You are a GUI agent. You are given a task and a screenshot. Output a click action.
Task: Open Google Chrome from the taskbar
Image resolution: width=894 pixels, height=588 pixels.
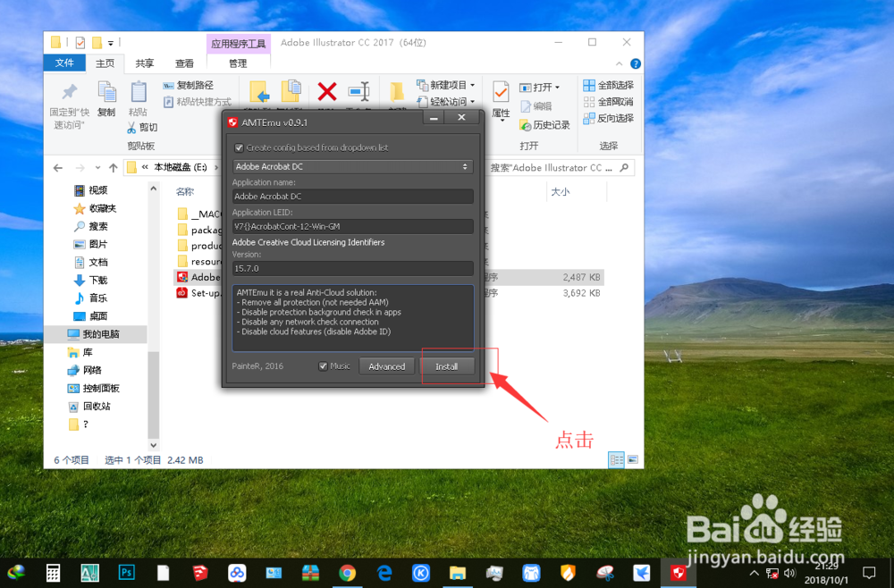(x=347, y=573)
